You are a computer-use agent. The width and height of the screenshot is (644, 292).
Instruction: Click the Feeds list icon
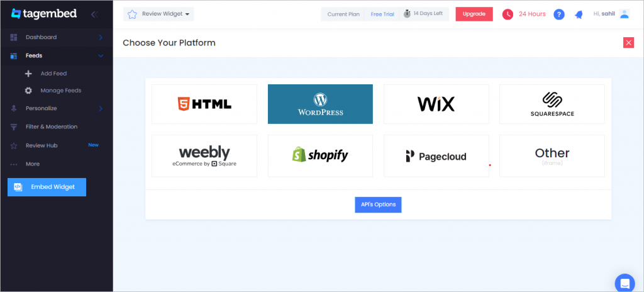[x=14, y=56]
